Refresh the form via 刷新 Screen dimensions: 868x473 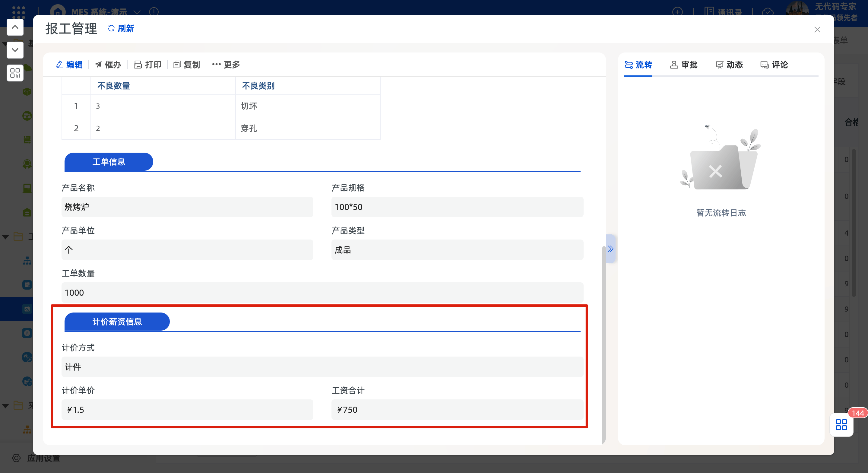pos(121,29)
